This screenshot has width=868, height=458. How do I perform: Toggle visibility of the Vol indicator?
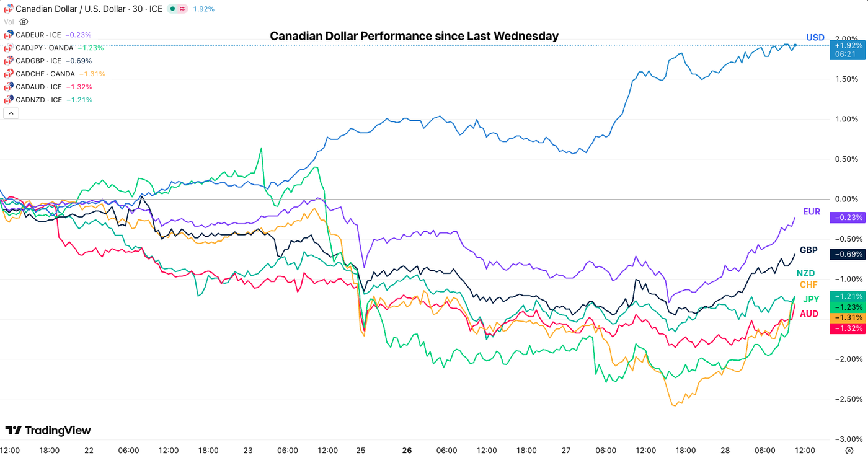pos(24,21)
